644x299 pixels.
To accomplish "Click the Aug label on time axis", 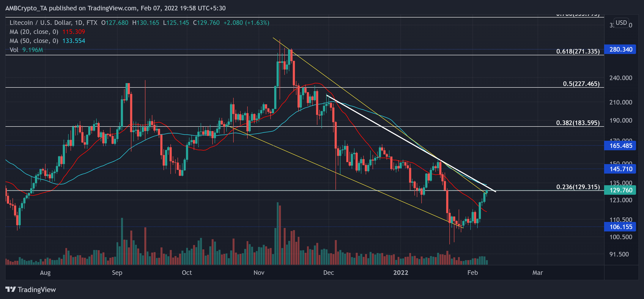I will (45, 272).
